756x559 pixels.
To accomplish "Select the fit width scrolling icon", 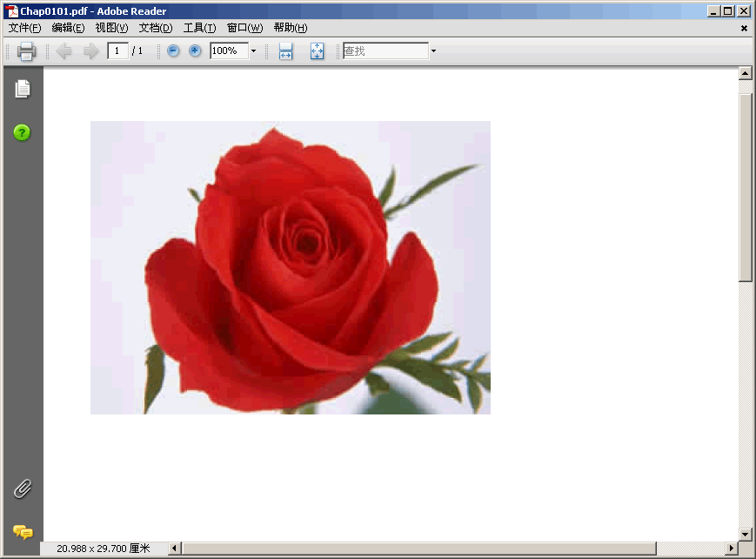I will pyautogui.click(x=286, y=51).
